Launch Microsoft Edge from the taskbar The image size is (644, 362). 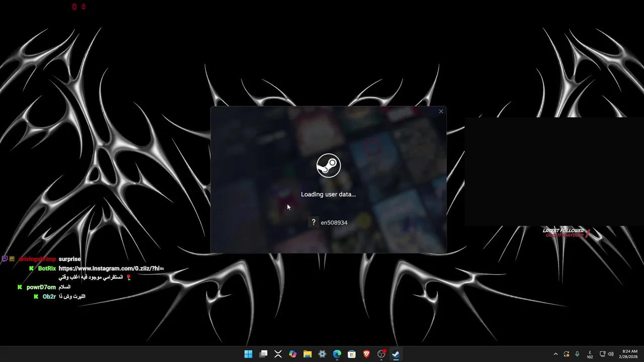click(337, 354)
